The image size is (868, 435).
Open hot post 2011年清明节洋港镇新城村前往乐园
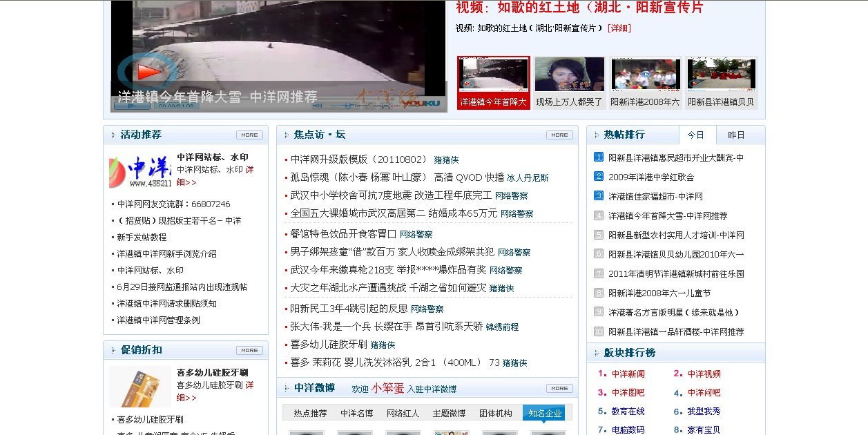pyautogui.click(x=676, y=273)
